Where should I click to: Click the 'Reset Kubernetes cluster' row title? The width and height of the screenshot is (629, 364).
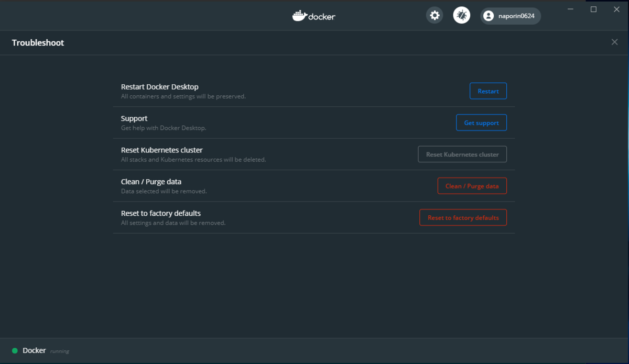click(x=161, y=150)
